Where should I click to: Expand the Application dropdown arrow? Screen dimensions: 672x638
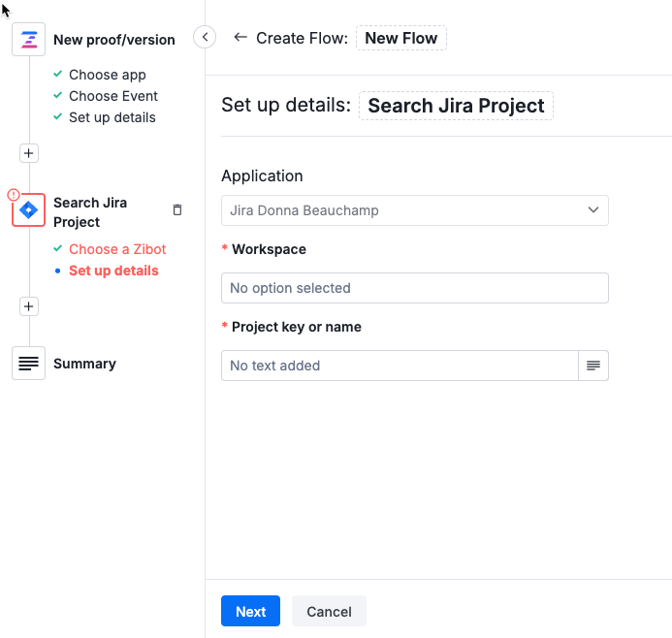click(593, 210)
